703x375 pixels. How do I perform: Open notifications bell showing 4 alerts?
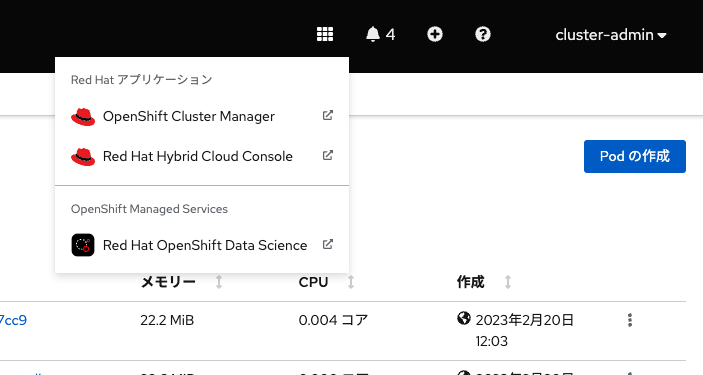coord(380,34)
